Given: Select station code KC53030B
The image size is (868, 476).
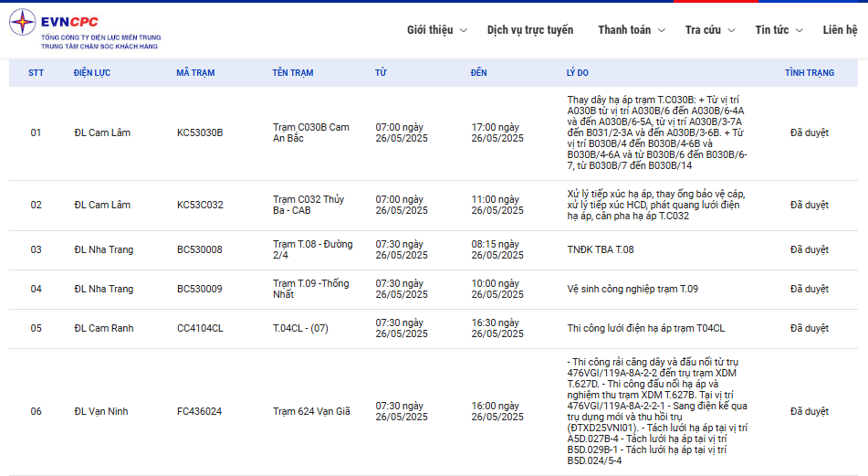Looking at the screenshot, I should tap(200, 132).
